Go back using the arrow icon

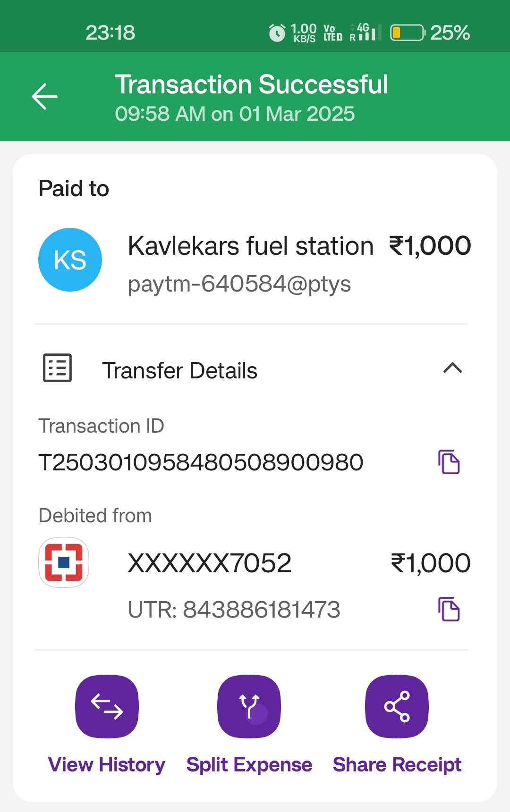tap(44, 96)
